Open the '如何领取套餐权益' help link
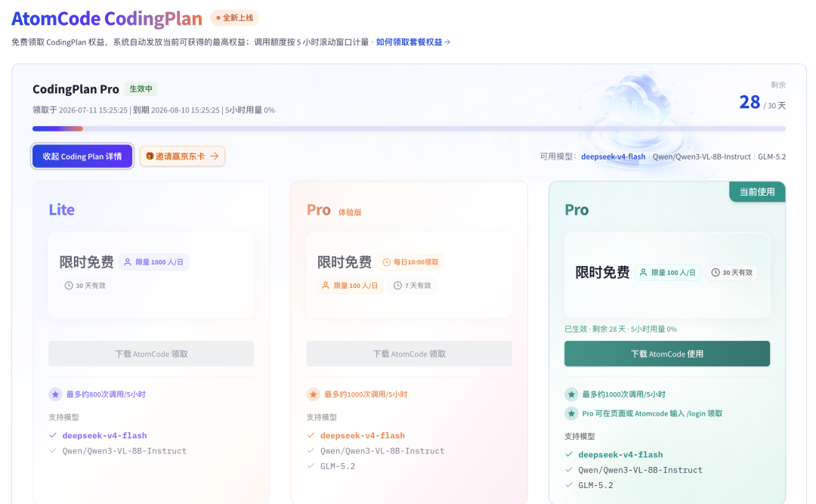816x504 pixels. [x=413, y=42]
